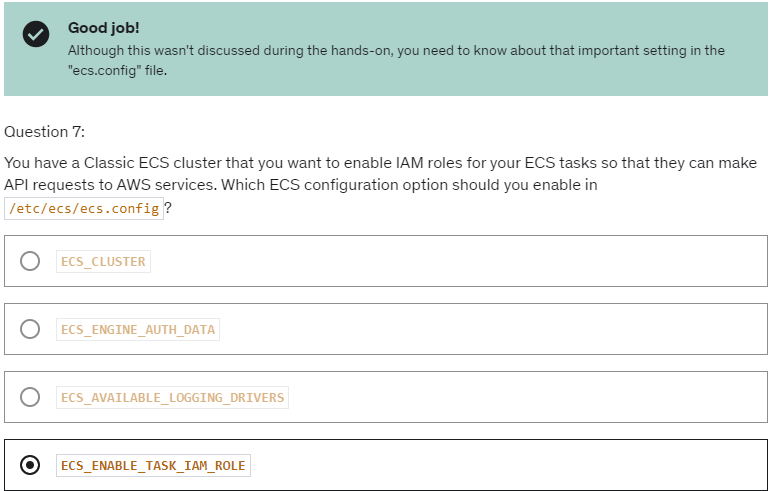The height and width of the screenshot is (491, 771).
Task: Click the "Question 7:" label
Action: [x=44, y=132]
